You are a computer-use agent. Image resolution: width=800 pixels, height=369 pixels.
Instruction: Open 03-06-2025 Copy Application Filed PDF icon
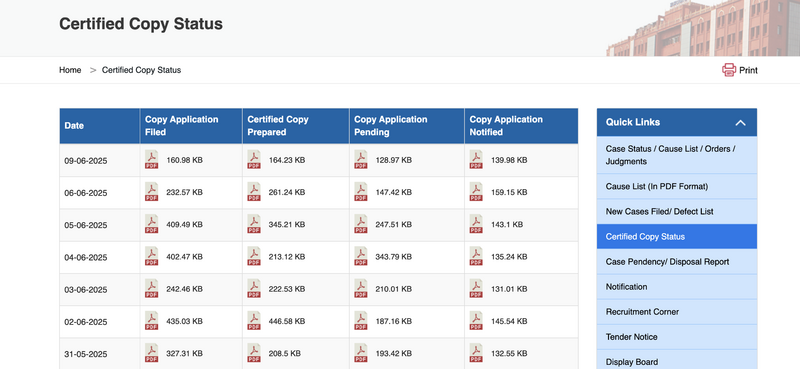(152, 288)
